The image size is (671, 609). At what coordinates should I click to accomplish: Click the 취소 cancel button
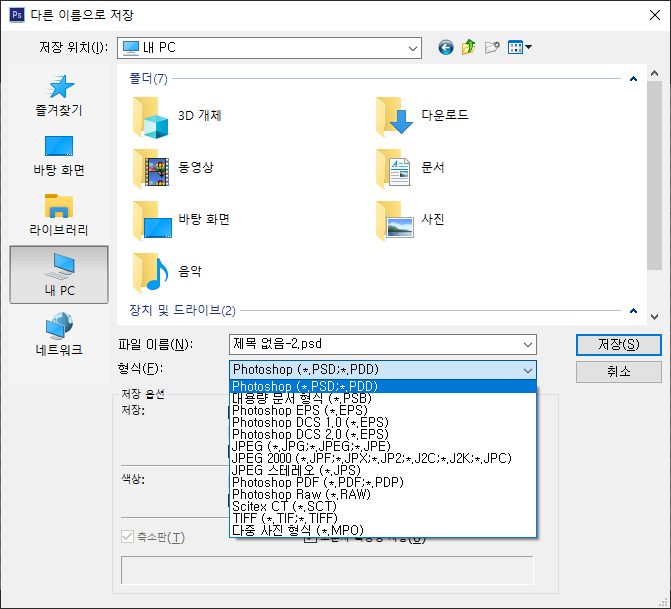(x=618, y=372)
